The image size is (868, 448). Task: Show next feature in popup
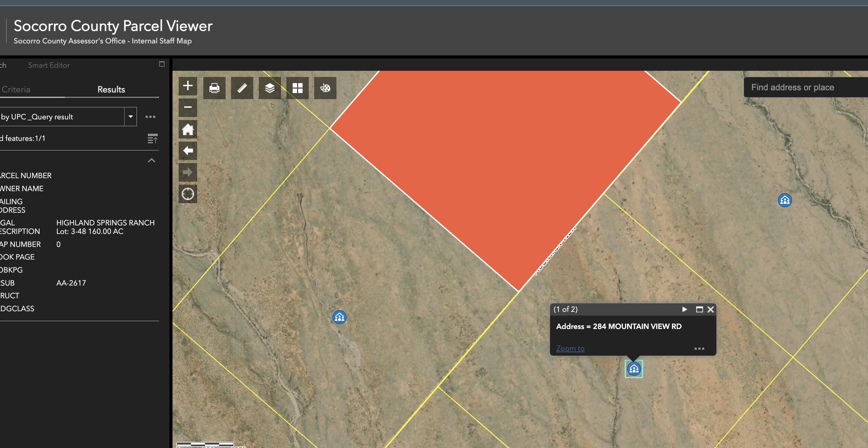684,309
